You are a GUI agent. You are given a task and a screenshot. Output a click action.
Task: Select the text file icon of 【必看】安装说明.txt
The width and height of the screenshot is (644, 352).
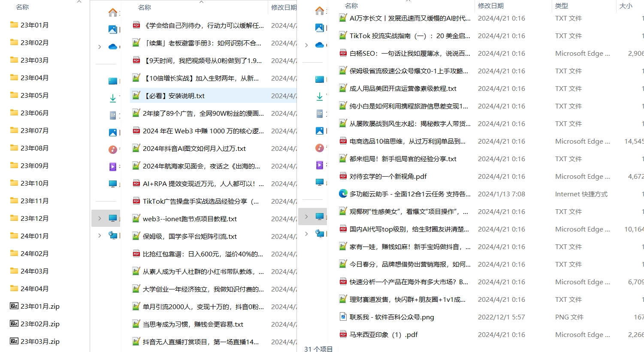[136, 96]
